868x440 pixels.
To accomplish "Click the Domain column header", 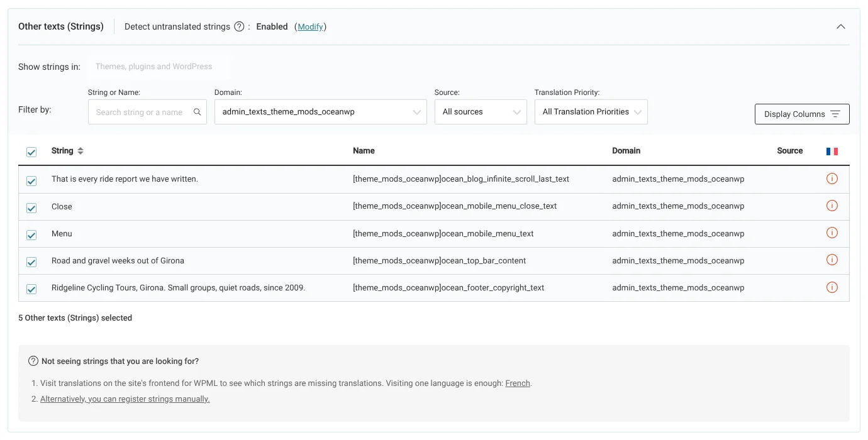I will pos(626,151).
